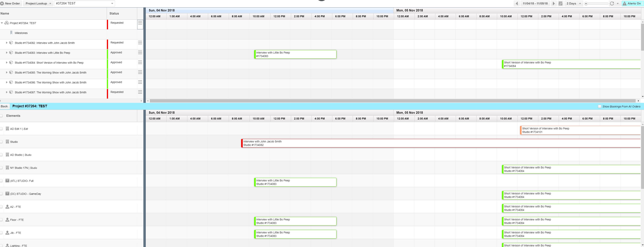Click the room icon for NY Studio 17N
The height and width of the screenshot is (247, 644).
pos(7,167)
